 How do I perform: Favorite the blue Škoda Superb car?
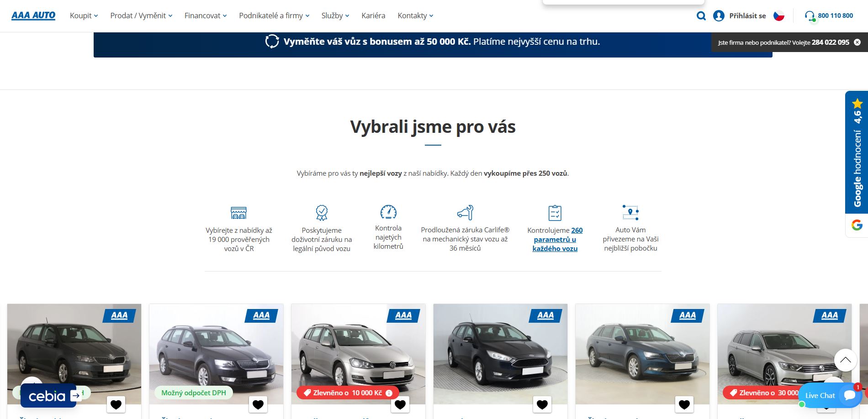(x=684, y=404)
